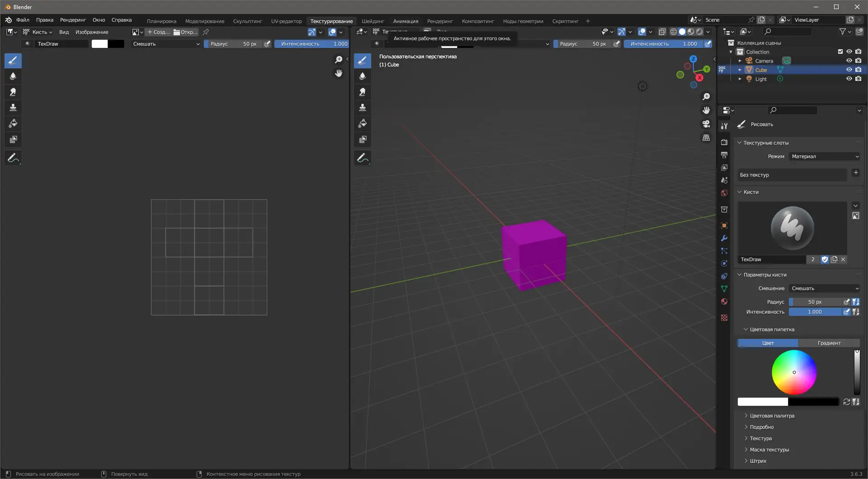Select the Clone tool in the 3D viewport
The height and width of the screenshot is (479, 868).
click(363, 108)
